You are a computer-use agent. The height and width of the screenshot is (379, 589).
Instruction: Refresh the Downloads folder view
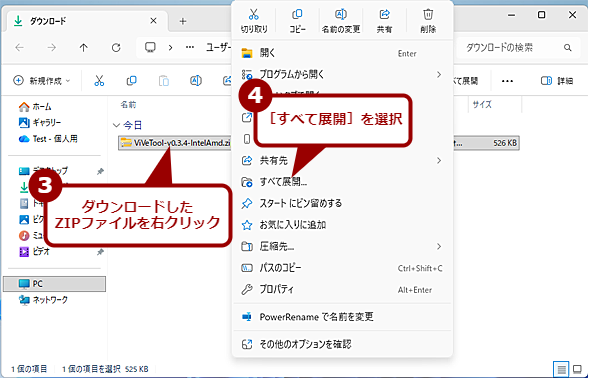pyautogui.click(x=116, y=48)
